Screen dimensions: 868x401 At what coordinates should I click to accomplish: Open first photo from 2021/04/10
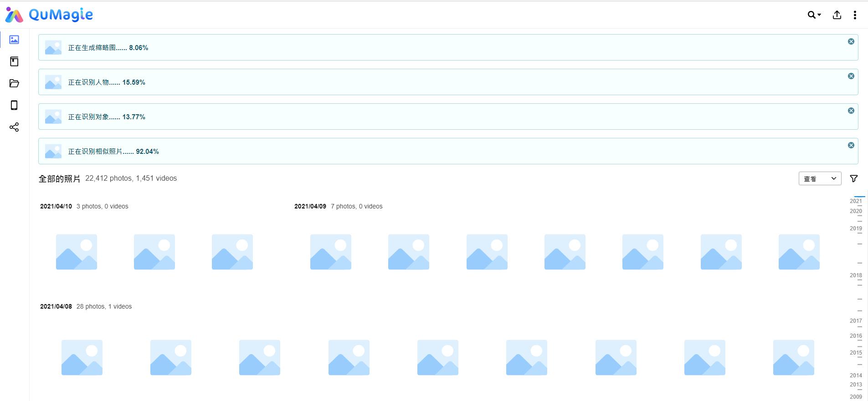[x=77, y=252]
